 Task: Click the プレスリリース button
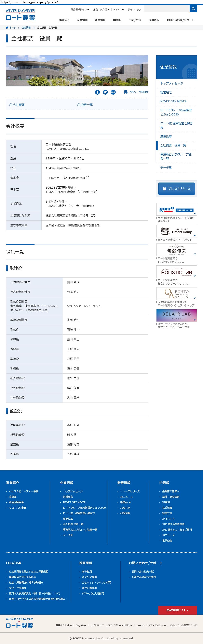pos(176,189)
